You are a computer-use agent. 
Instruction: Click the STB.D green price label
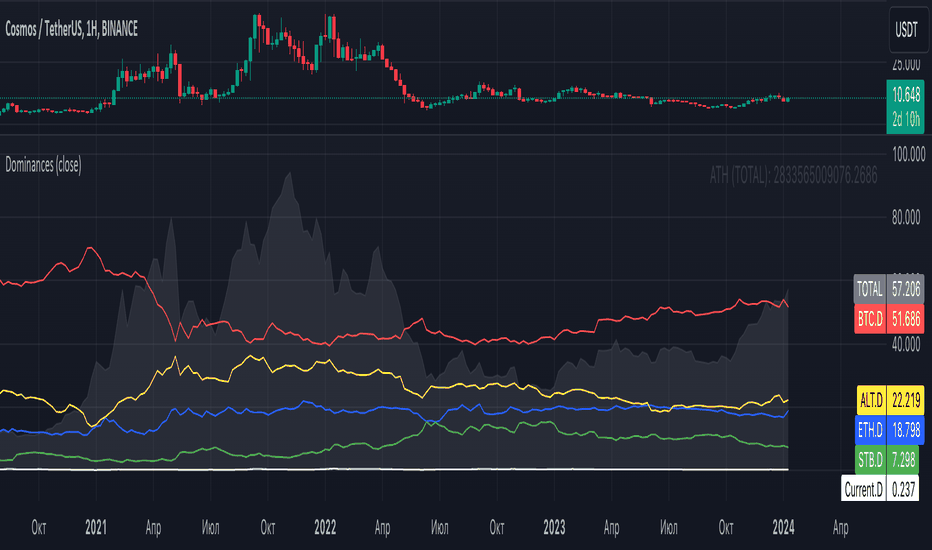(887, 459)
